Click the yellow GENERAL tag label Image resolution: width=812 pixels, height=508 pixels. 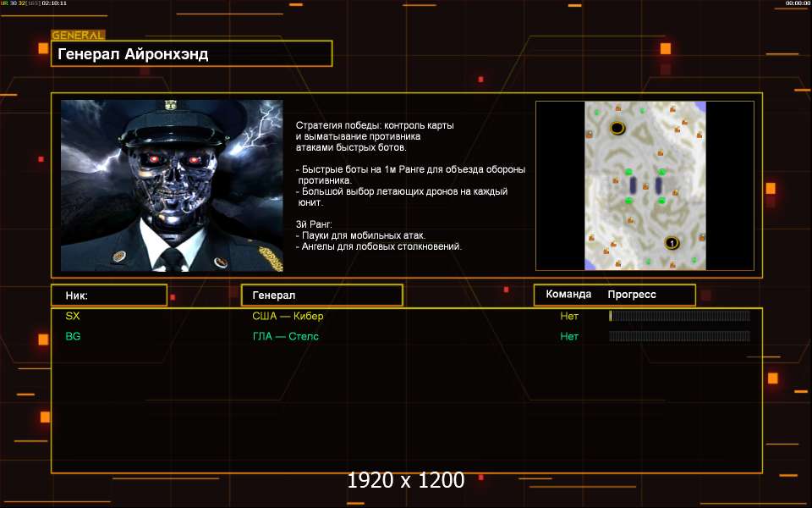point(78,36)
